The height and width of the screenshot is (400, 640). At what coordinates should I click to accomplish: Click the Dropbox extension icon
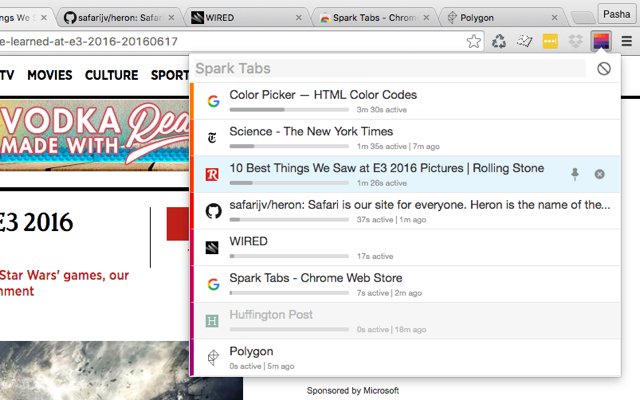click(576, 41)
